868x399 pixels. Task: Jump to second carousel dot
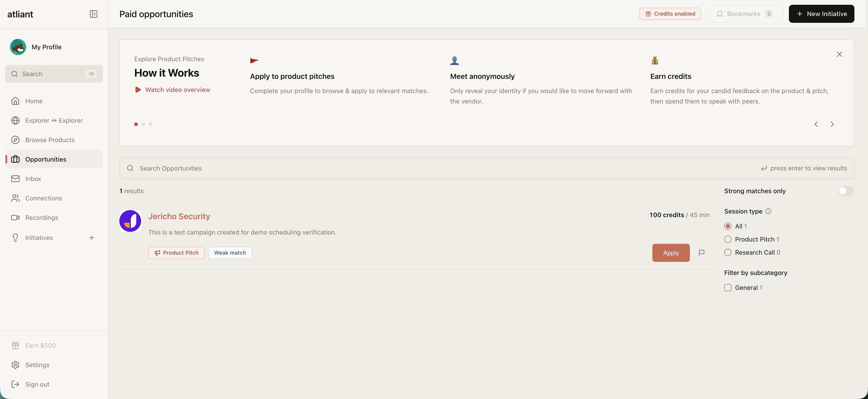point(143,124)
